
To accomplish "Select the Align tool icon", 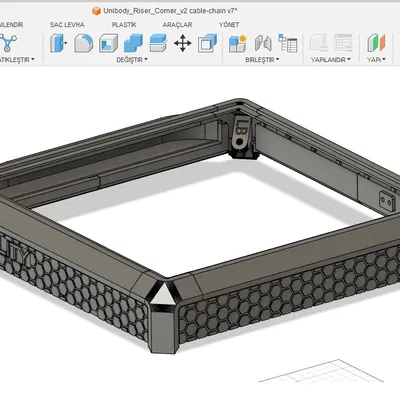I will tap(207, 43).
